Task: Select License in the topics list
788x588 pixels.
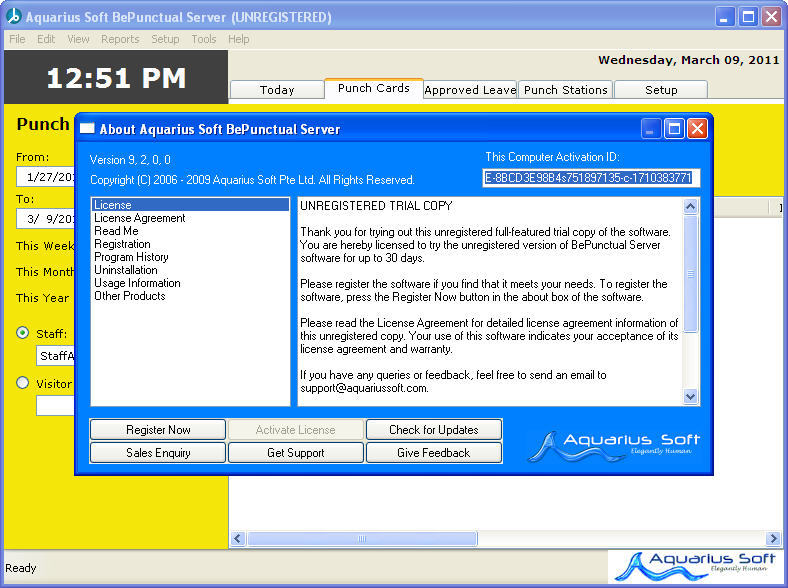Action: 190,205
